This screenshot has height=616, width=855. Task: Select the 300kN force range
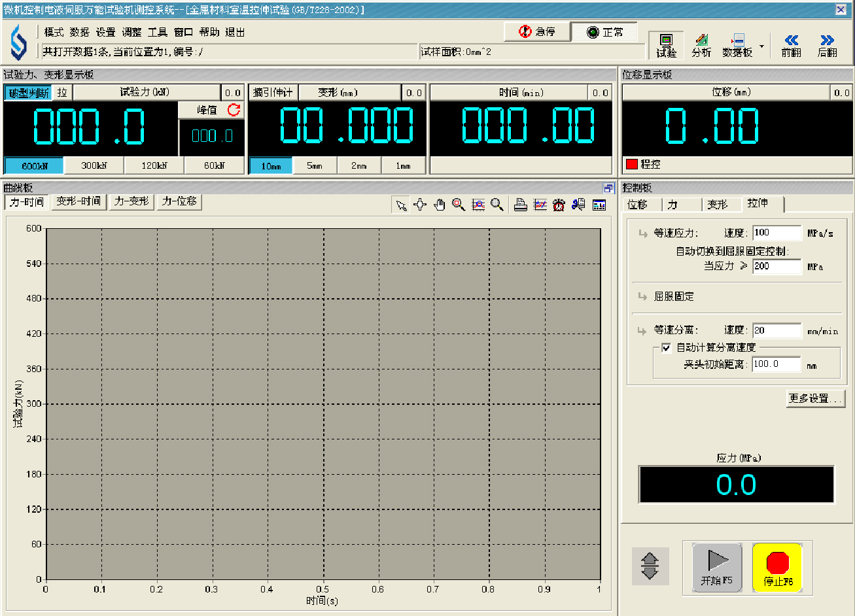94,166
